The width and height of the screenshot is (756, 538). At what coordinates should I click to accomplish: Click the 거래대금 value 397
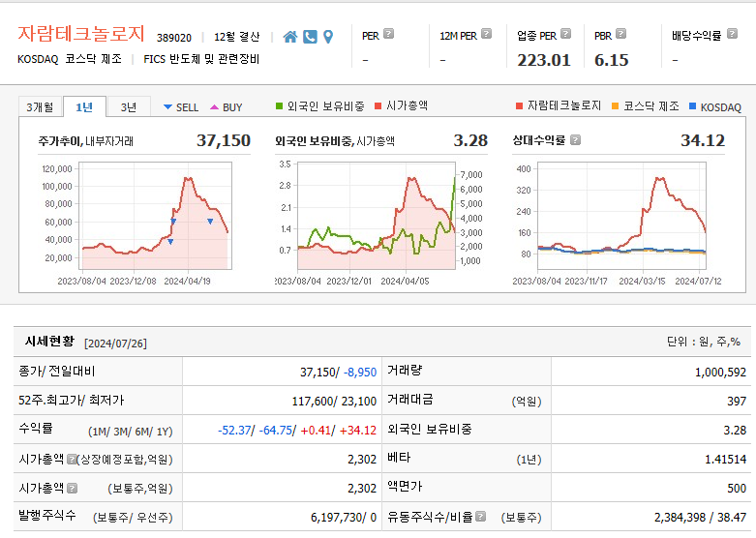737,402
